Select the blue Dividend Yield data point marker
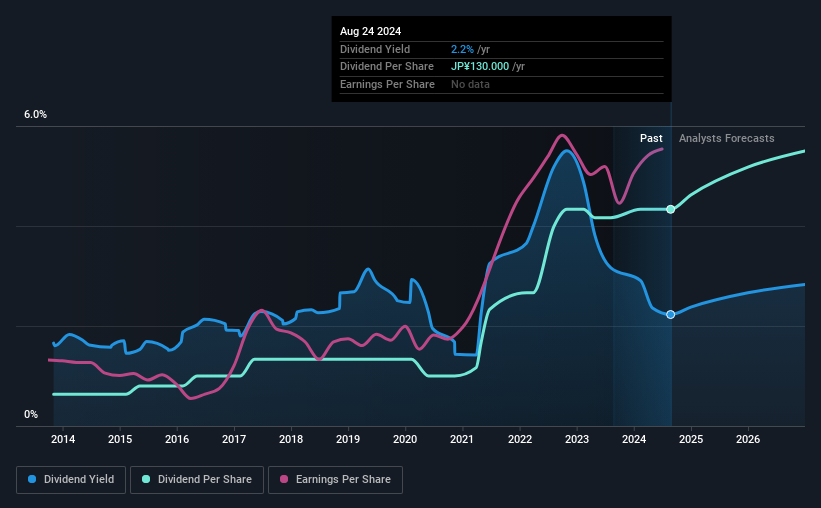Viewport: 821px width, 508px height. (x=670, y=314)
